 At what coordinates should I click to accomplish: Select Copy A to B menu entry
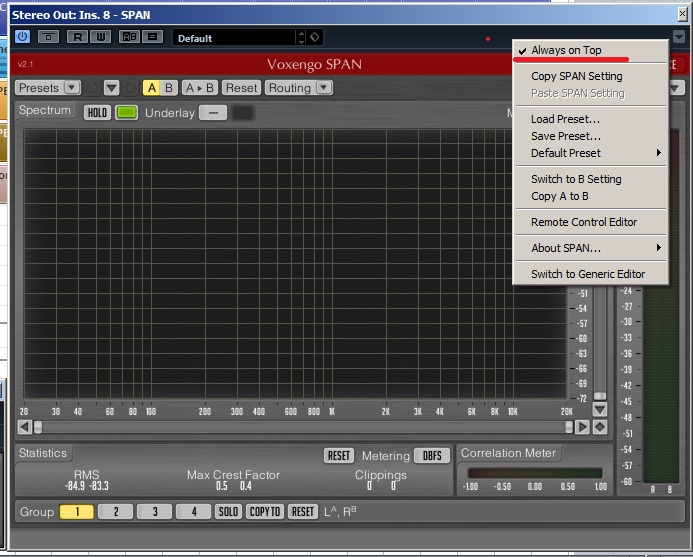click(x=591, y=196)
